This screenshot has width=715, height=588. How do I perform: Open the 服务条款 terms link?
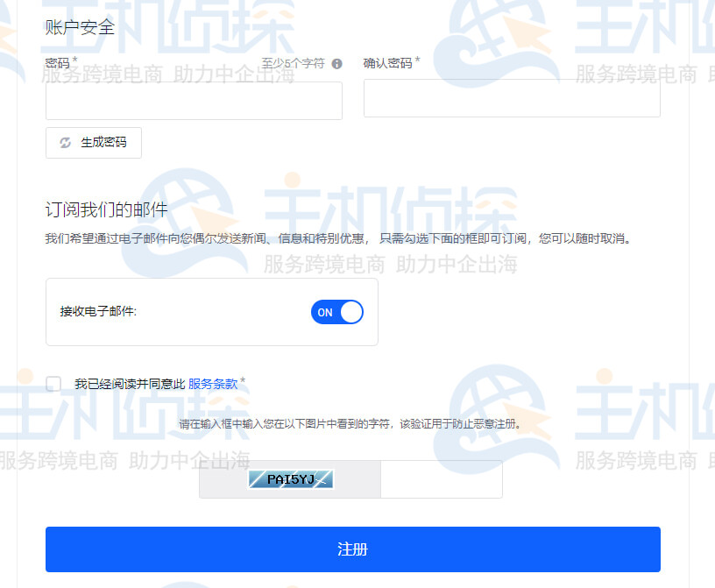point(213,384)
